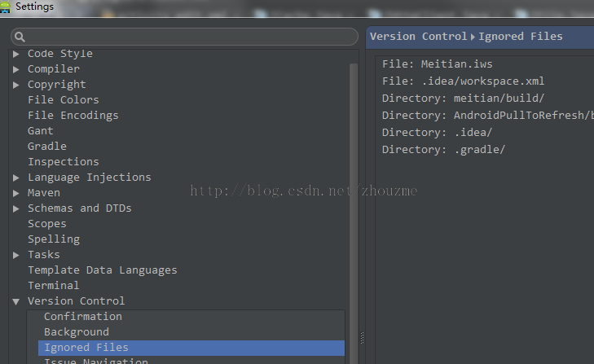
Task: Open File Colors settings
Action: 63,100
